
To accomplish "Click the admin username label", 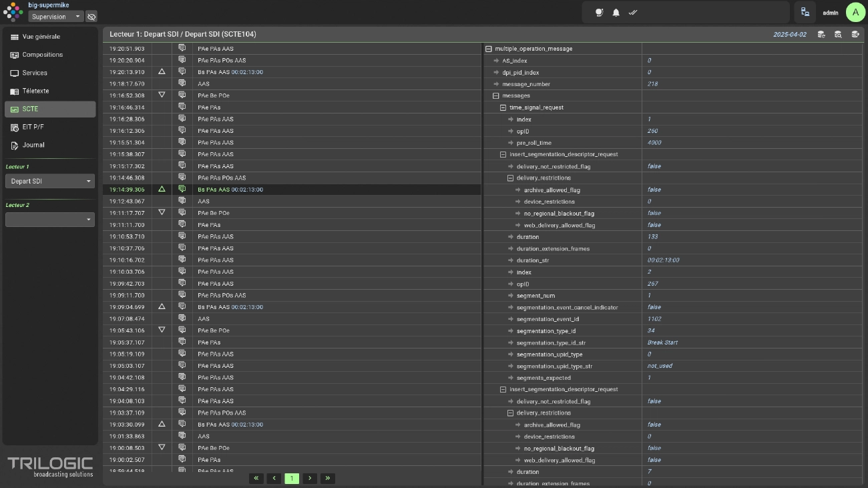I will (831, 13).
